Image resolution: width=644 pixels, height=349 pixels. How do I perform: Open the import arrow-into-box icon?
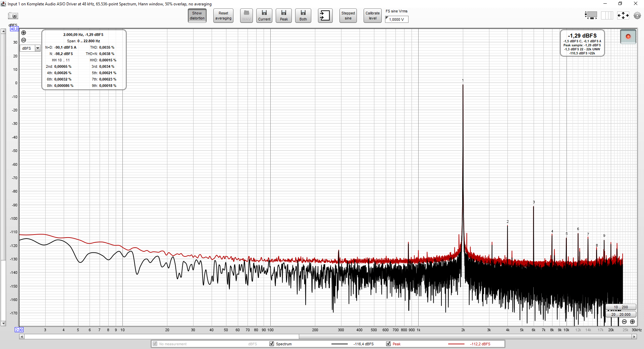click(325, 16)
